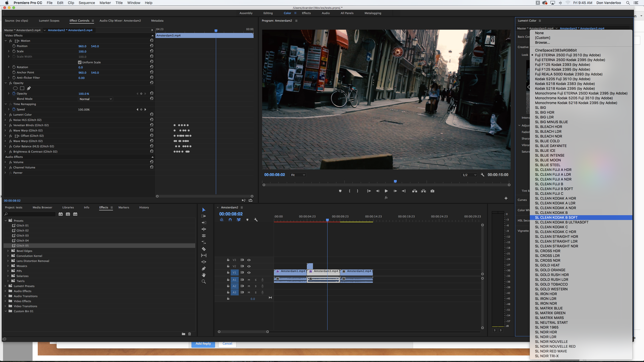The image size is (644, 362).
Task: Expand the Lumetri Presets folder
Action: [x=5, y=286]
